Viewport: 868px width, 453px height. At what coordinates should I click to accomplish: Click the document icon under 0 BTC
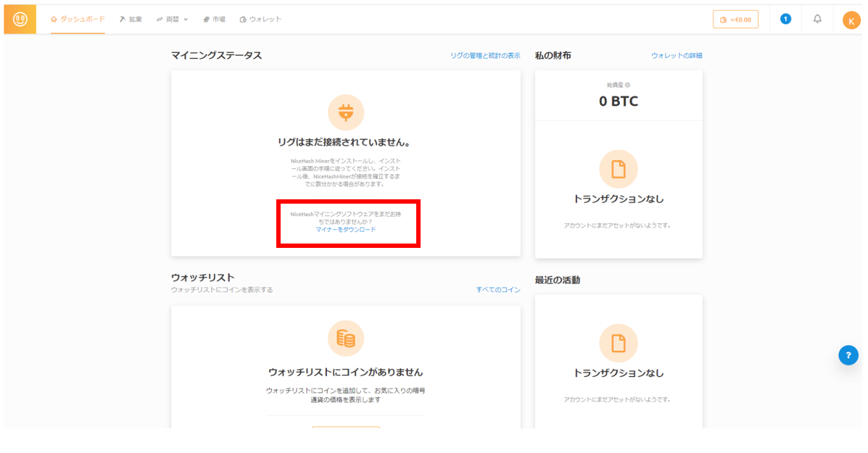pos(618,170)
